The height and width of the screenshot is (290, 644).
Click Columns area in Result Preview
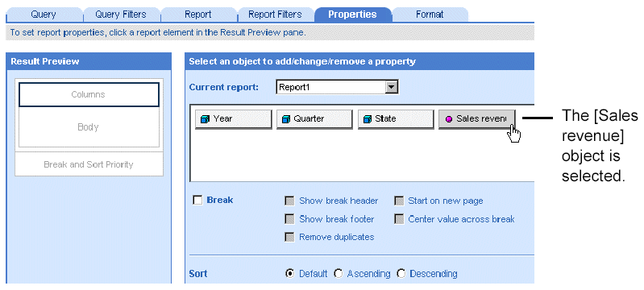[89, 94]
